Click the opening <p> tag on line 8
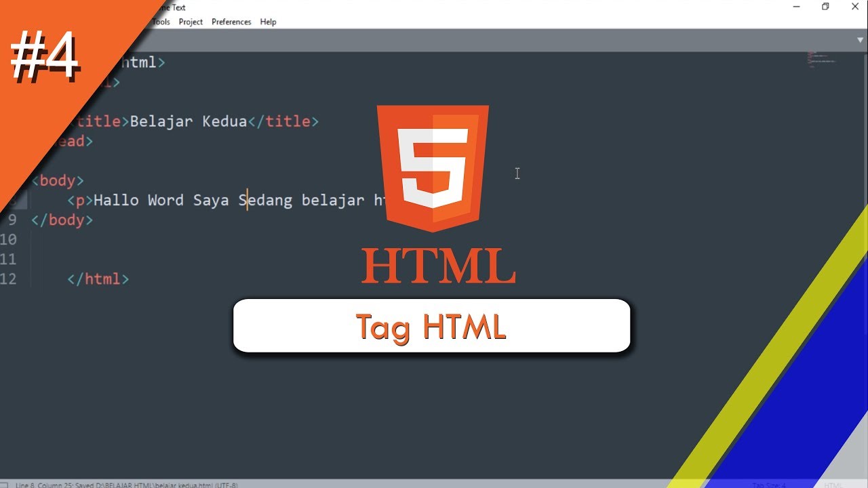 coord(80,200)
